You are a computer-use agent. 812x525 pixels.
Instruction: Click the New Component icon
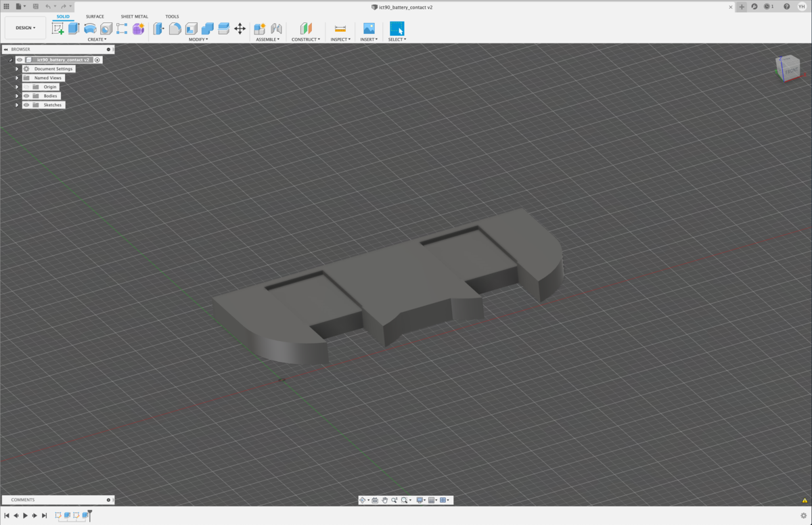[260, 28]
